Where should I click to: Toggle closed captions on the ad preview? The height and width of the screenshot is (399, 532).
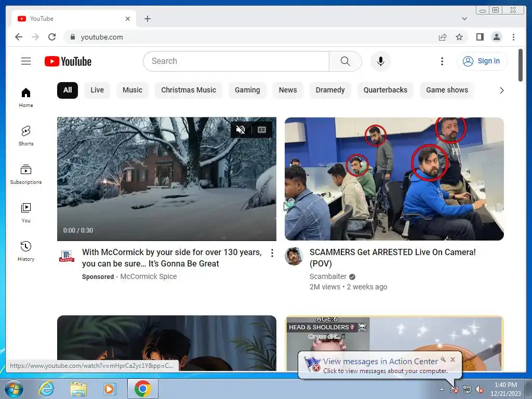pyautogui.click(x=262, y=129)
